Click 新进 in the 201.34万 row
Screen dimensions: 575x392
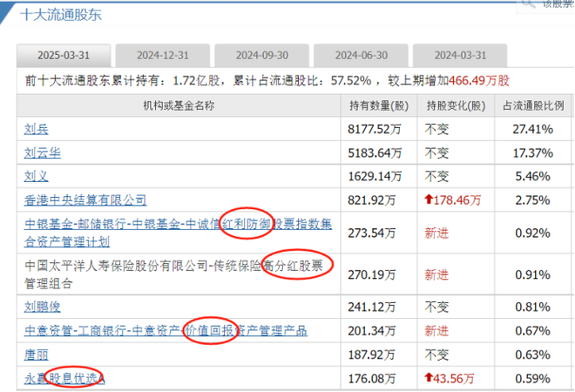436,331
